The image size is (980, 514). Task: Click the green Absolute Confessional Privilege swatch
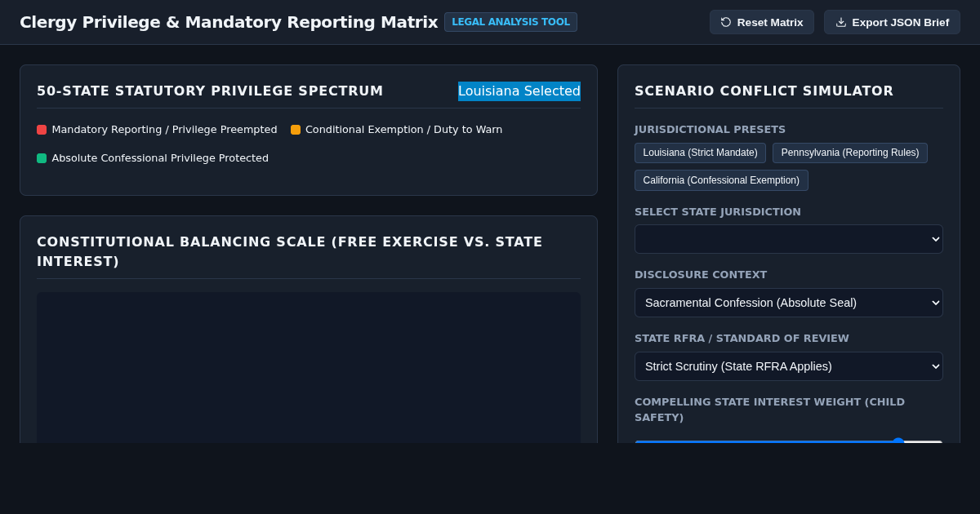42,158
